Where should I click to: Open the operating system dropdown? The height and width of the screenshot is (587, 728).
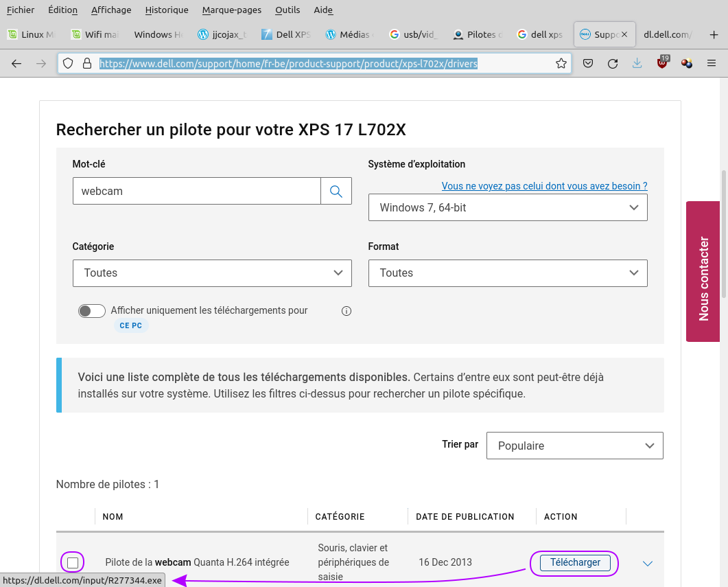click(x=508, y=207)
